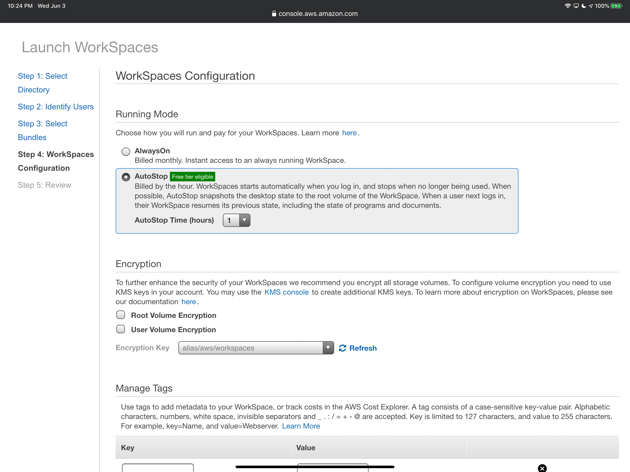Open the Encryption Key dropdown
The image size is (630, 472).
click(256, 348)
